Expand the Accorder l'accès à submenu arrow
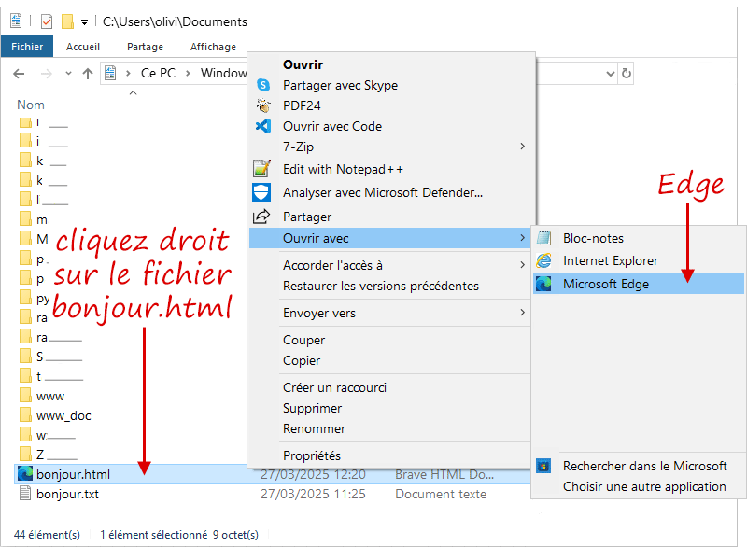The image size is (747, 560). [x=523, y=265]
